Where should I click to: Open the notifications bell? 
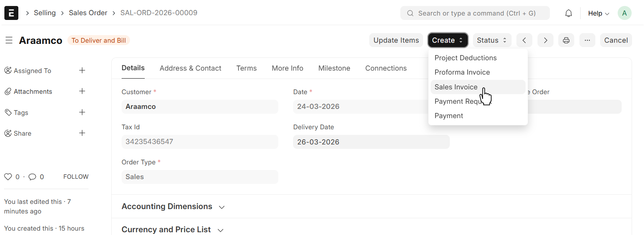(x=568, y=13)
